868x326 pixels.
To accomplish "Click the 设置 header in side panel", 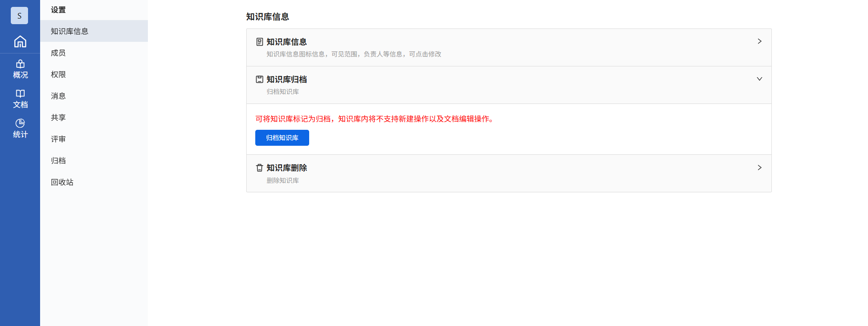I will point(58,10).
